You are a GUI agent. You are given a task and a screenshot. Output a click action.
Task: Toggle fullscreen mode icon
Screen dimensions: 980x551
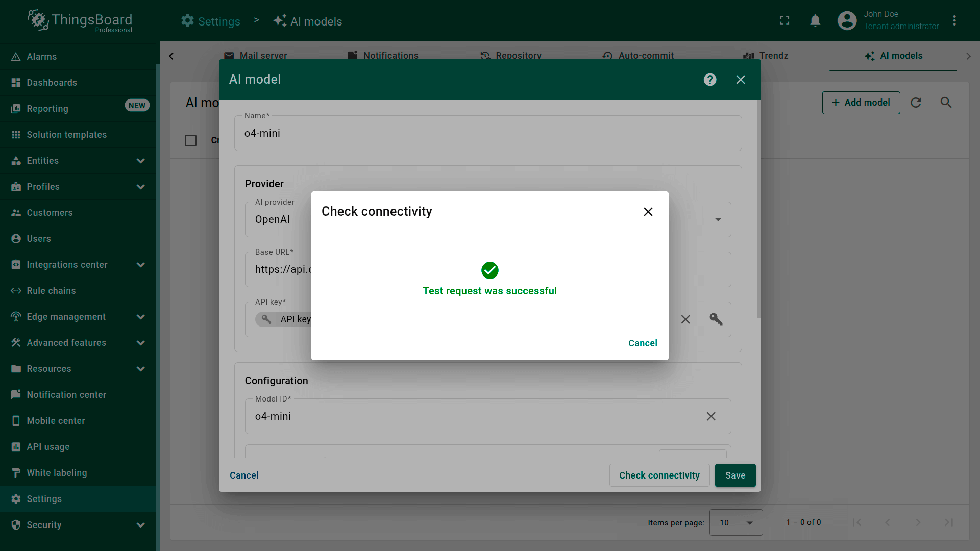pos(785,21)
